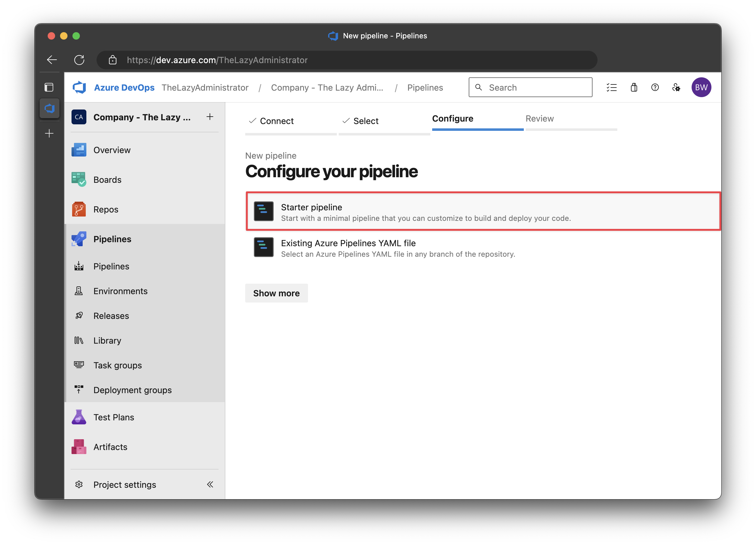The height and width of the screenshot is (545, 756).
Task: Open Library under Pipelines
Action: tap(145, 341)
